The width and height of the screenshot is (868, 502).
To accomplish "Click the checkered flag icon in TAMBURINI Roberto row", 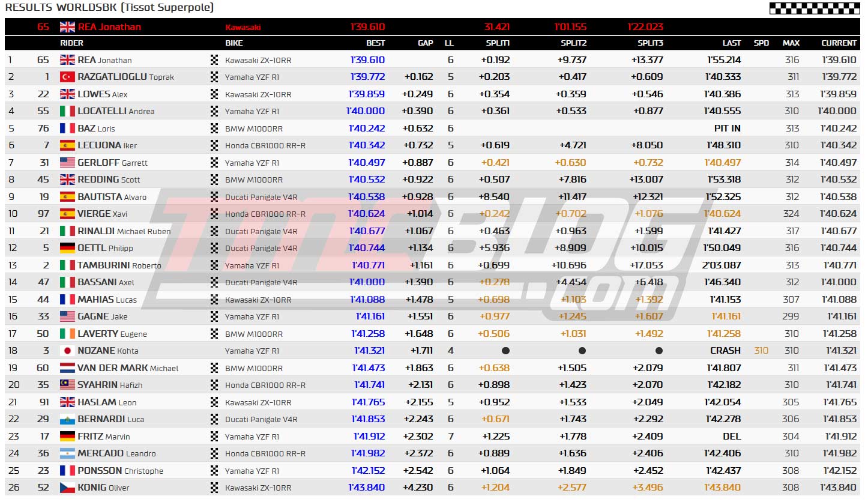I will pyautogui.click(x=214, y=265).
